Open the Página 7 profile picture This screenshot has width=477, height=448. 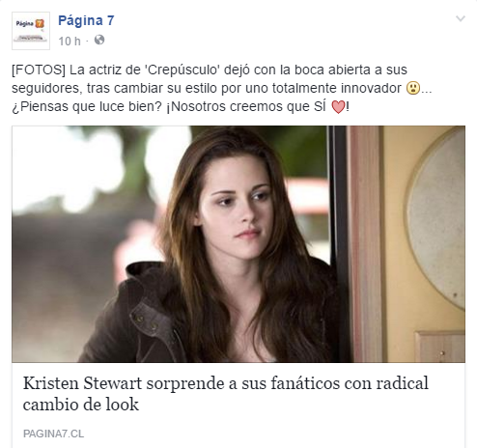pos(31,31)
